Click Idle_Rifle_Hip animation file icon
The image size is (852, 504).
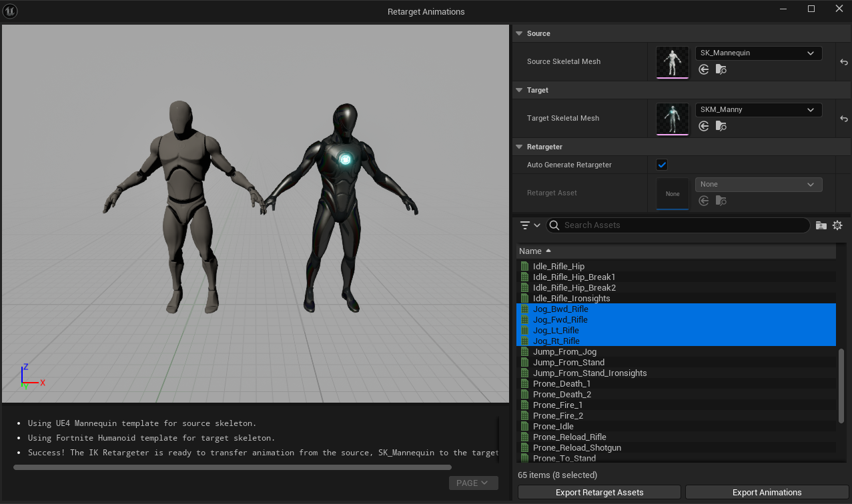click(x=524, y=267)
